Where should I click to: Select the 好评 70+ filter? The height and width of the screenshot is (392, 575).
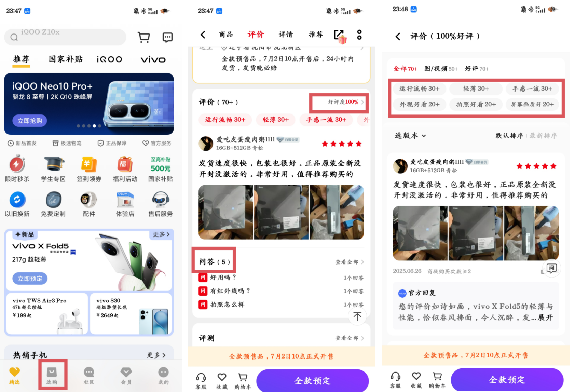tap(477, 69)
